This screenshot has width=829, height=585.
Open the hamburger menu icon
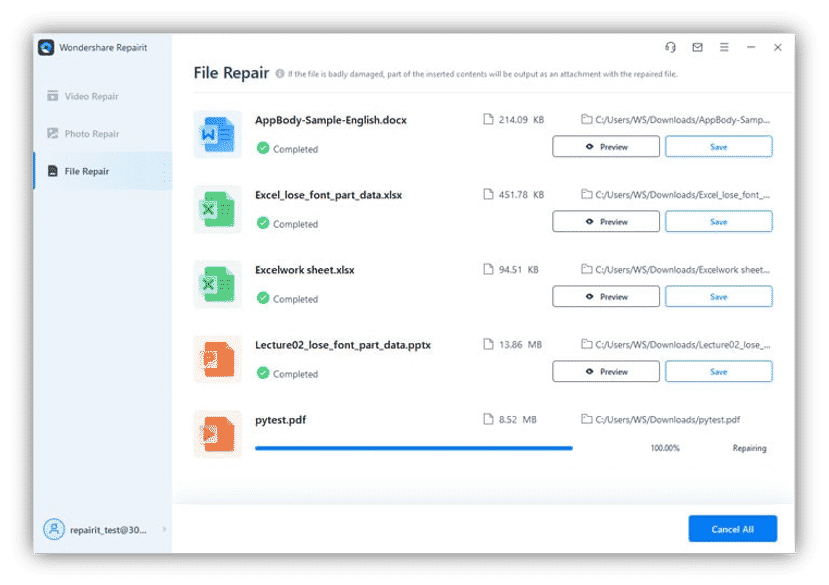[x=723, y=47]
